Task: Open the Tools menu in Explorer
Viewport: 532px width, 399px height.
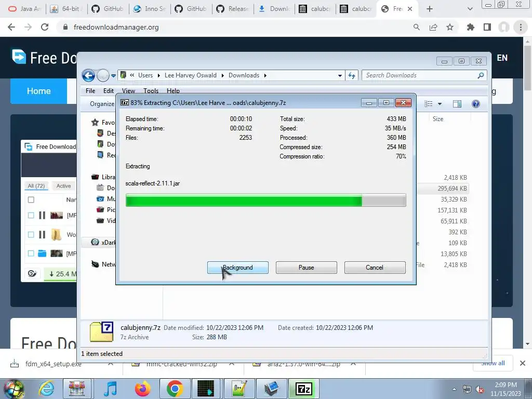Action: tap(151, 90)
